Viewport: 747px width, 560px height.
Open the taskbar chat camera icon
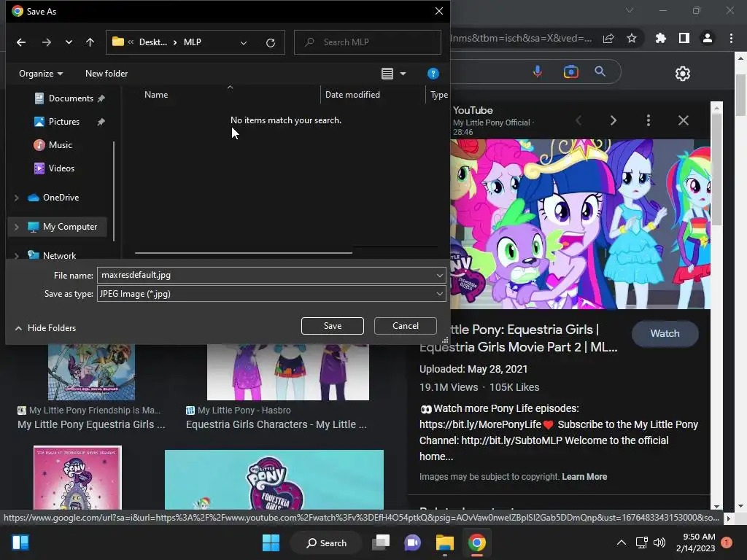click(x=413, y=542)
